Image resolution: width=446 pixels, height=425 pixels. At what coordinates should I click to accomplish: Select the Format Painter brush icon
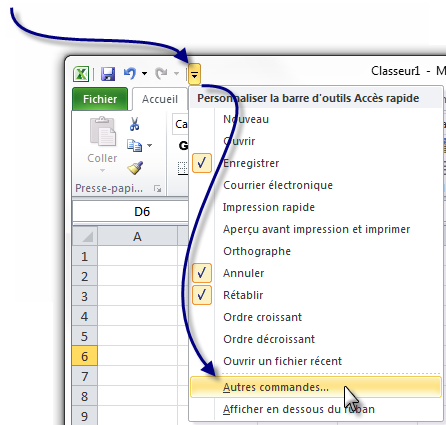135,168
